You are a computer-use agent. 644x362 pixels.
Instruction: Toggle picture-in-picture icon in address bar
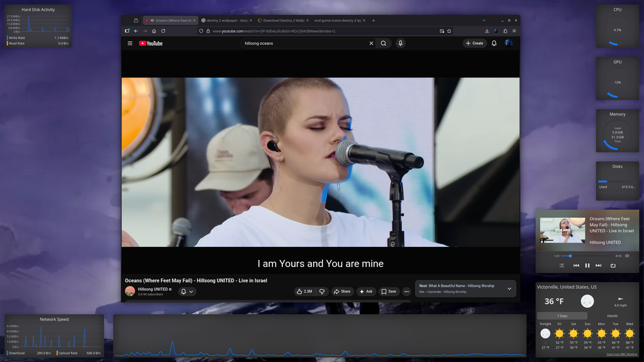(x=442, y=31)
